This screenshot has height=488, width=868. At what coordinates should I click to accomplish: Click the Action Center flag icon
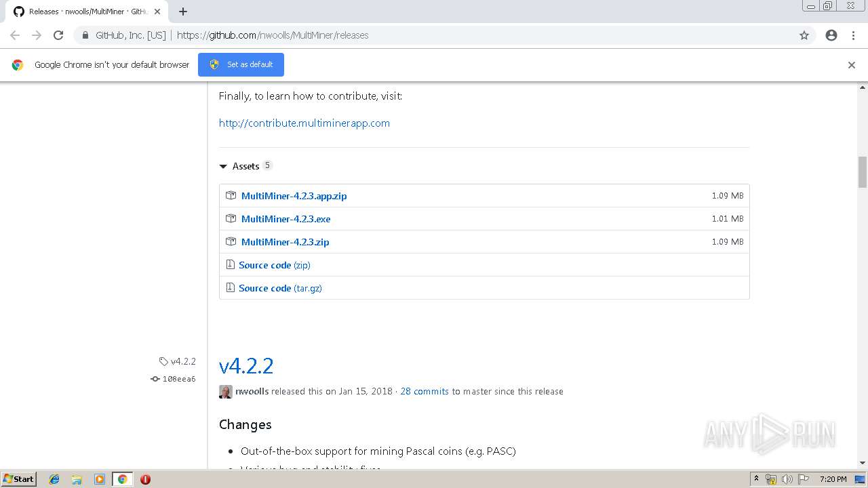click(804, 479)
